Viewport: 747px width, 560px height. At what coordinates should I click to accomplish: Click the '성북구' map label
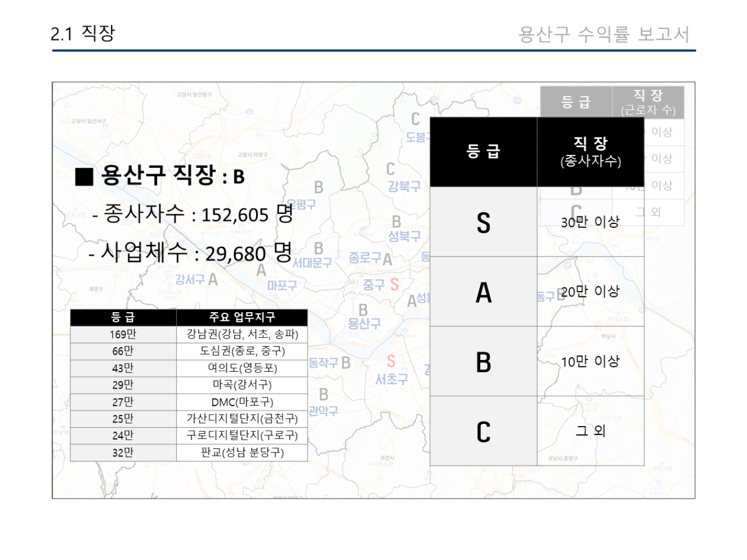pyautogui.click(x=404, y=237)
